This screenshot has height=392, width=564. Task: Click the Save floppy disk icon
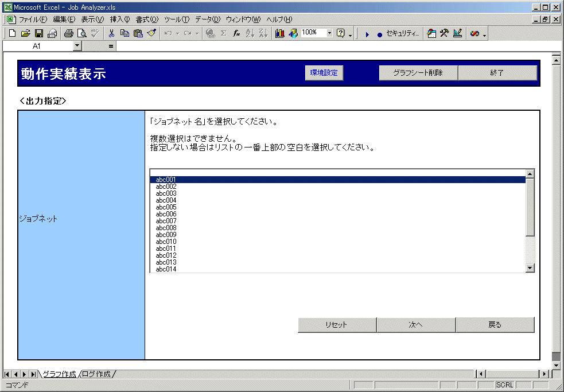click(x=39, y=33)
